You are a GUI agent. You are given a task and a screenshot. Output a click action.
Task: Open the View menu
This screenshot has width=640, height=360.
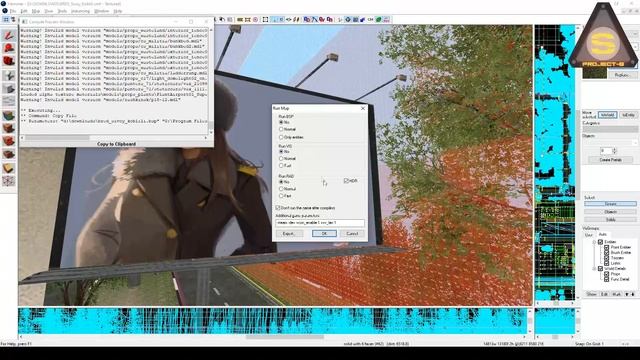49,11
